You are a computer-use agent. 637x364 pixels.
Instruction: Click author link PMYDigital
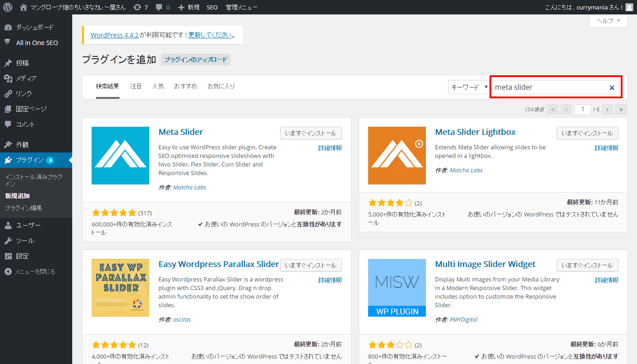pyautogui.click(x=463, y=319)
